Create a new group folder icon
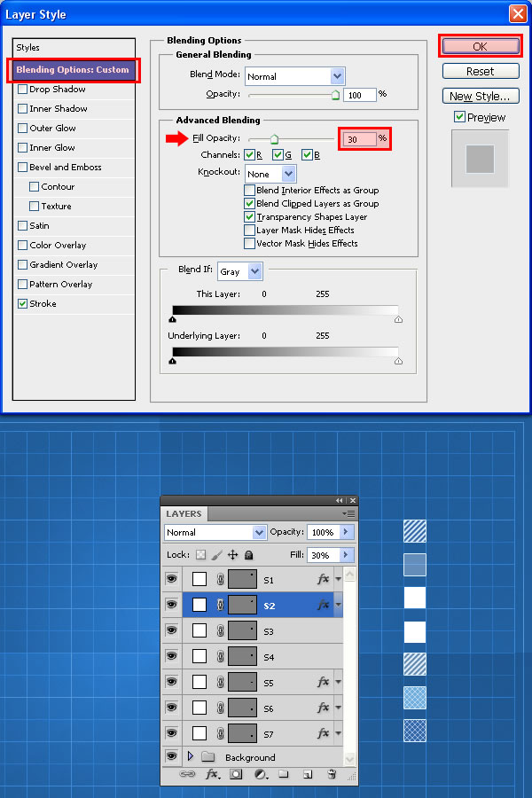 (284, 774)
